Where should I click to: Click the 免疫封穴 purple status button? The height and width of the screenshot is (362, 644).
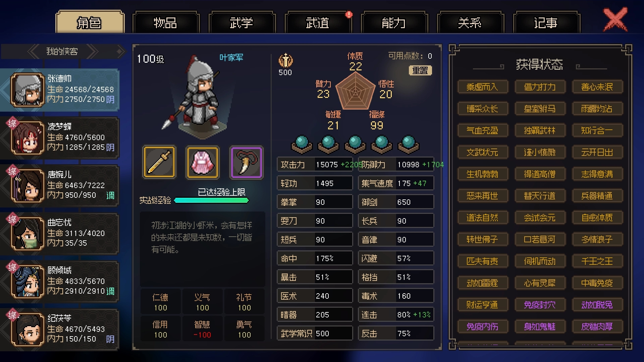coord(540,305)
